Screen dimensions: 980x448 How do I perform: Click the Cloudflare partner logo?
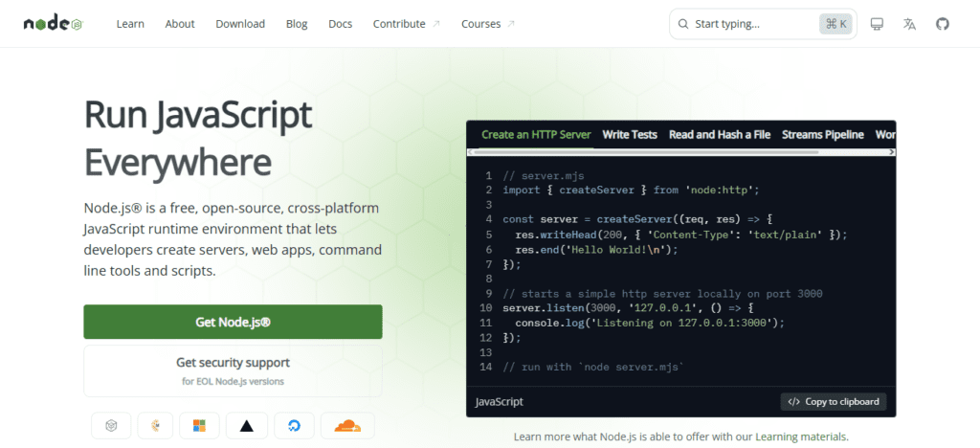347,426
